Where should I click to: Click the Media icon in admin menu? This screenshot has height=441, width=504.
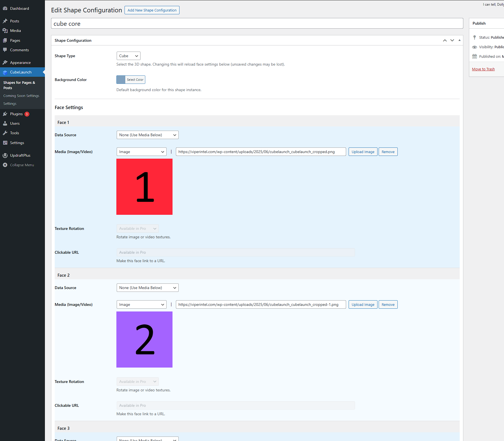pos(5,31)
